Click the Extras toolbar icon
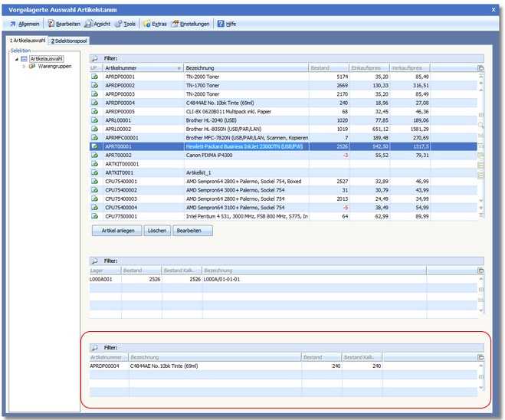The width and height of the screenshot is (505, 420). coord(147,24)
